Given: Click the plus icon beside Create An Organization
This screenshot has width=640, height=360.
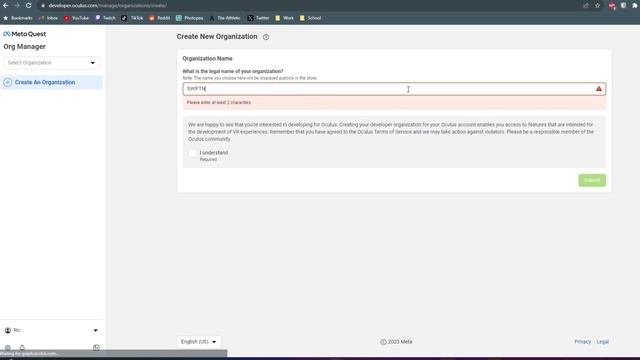Looking at the screenshot, I should click(8, 82).
